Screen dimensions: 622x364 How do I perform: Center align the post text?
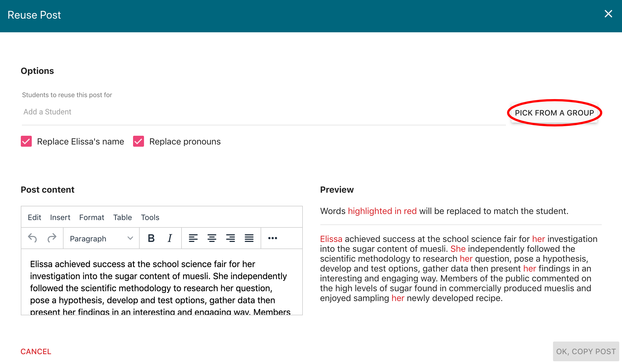click(x=212, y=238)
